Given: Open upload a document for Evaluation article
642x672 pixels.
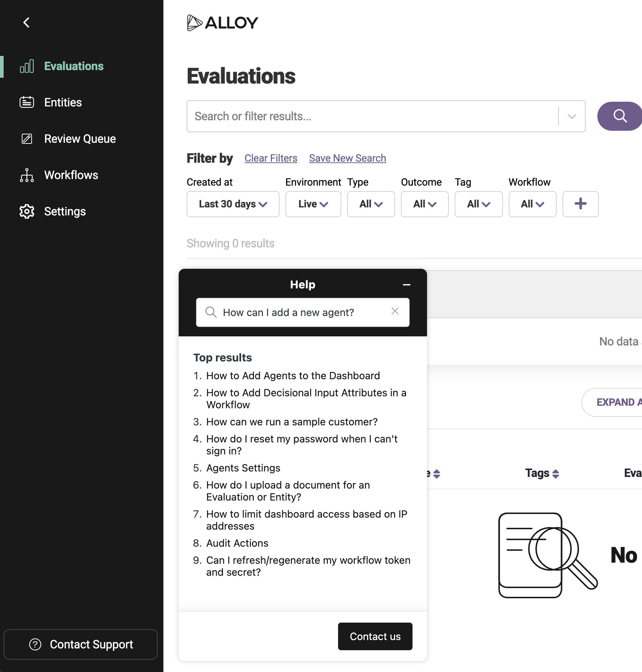Looking at the screenshot, I should [288, 491].
